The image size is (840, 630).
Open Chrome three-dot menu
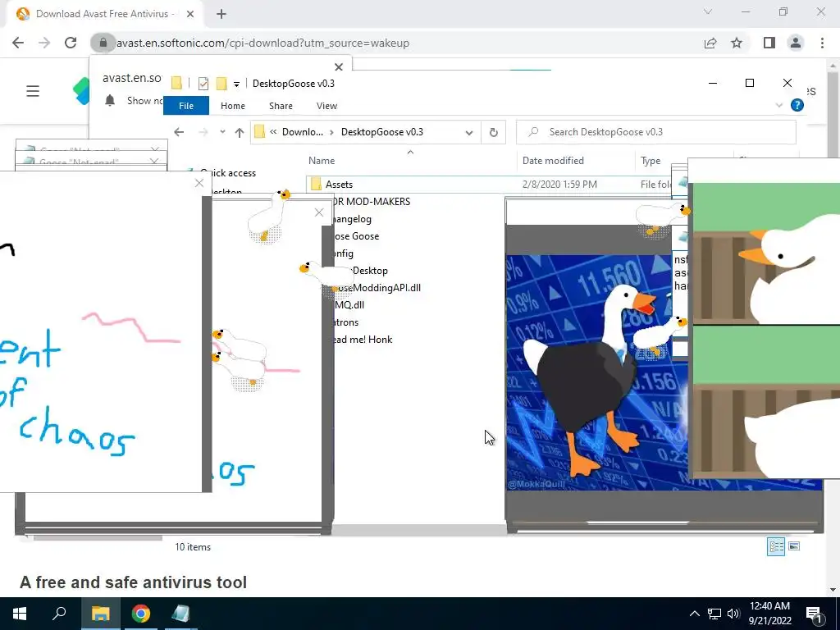tap(822, 43)
